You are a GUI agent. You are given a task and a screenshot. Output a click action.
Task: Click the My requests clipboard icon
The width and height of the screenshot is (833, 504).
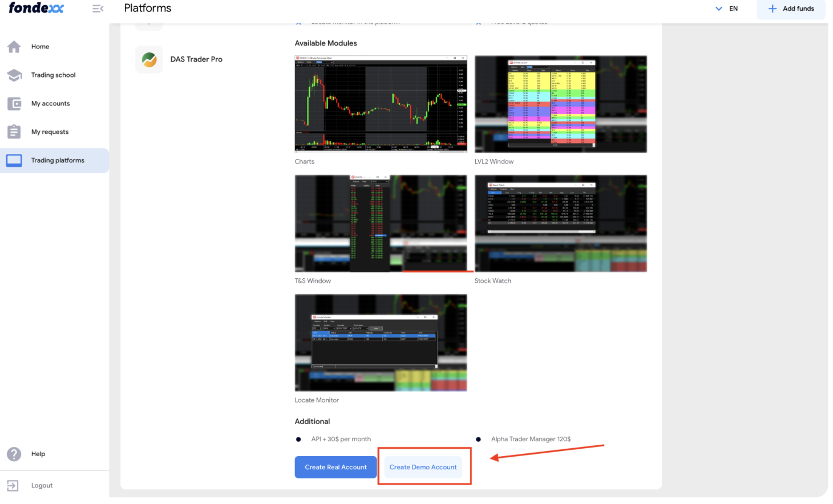[14, 132]
